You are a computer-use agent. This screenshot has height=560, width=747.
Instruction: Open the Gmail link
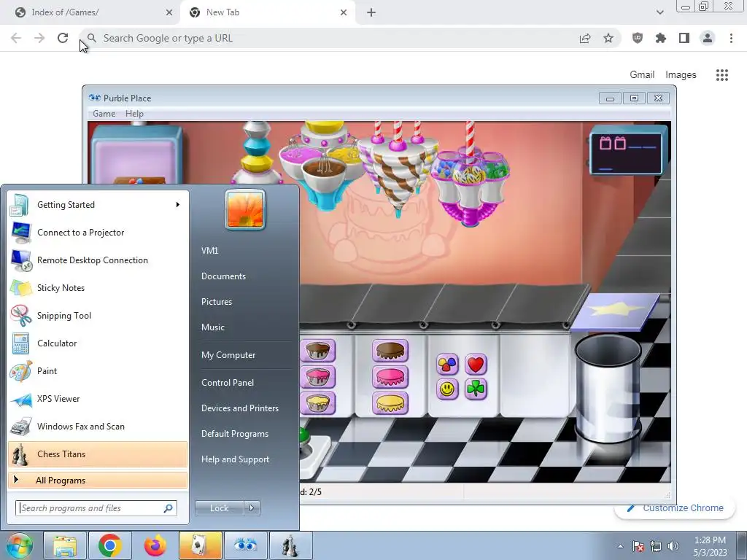pyautogui.click(x=642, y=75)
